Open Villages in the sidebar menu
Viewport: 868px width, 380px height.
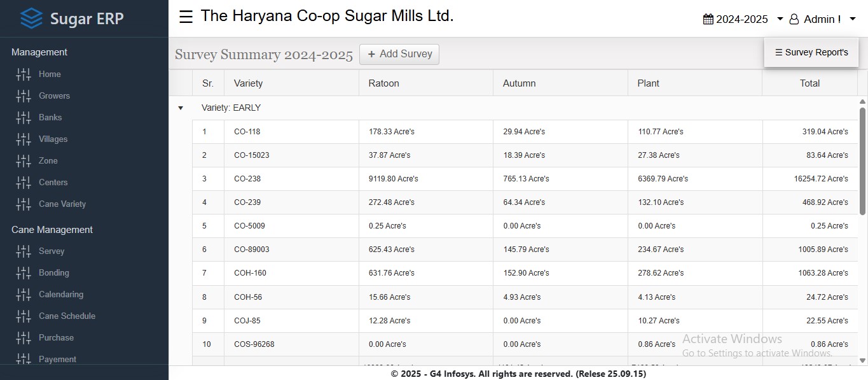pyautogui.click(x=53, y=139)
